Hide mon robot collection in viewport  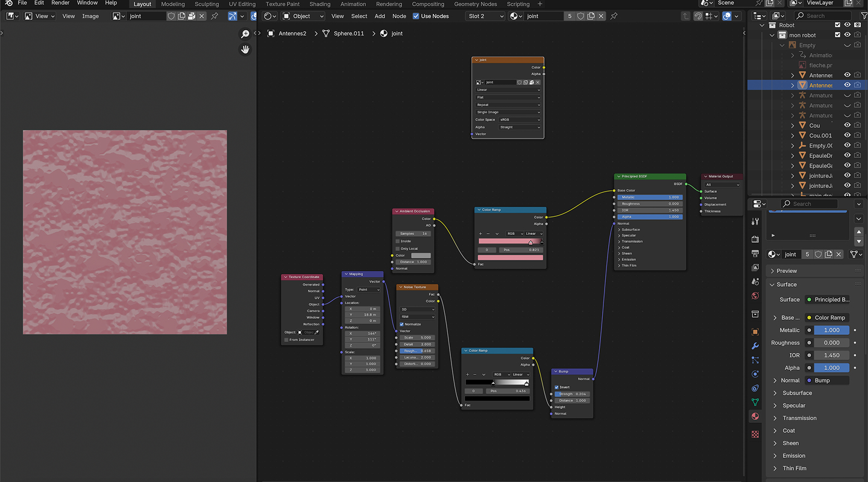point(847,35)
